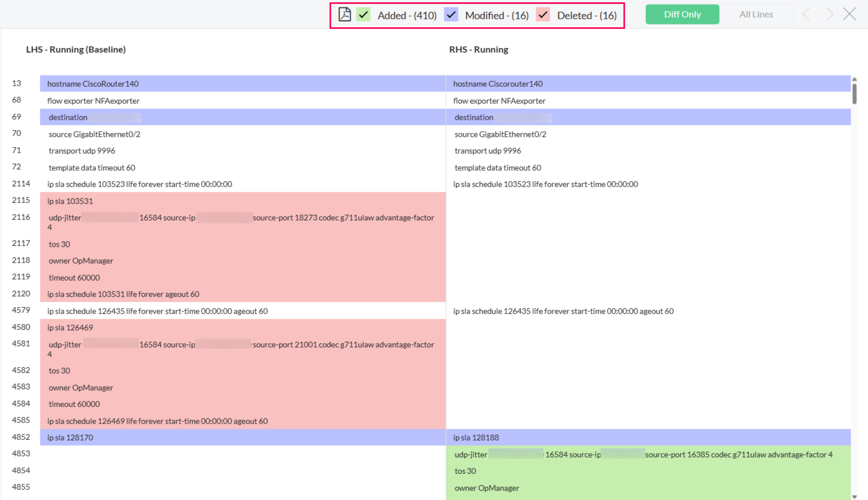This screenshot has height=500, width=868.
Task: Export the diff as PDF
Action: tap(344, 15)
